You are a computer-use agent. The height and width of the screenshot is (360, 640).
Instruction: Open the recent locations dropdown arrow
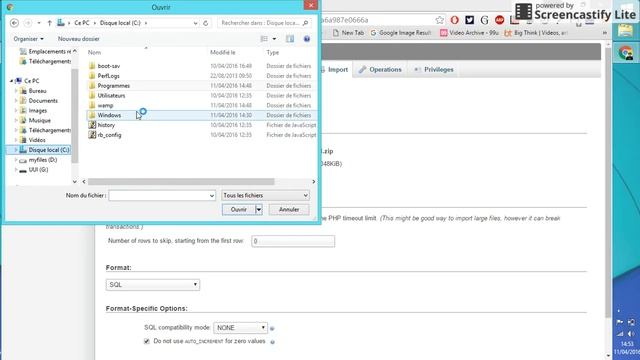39,23
